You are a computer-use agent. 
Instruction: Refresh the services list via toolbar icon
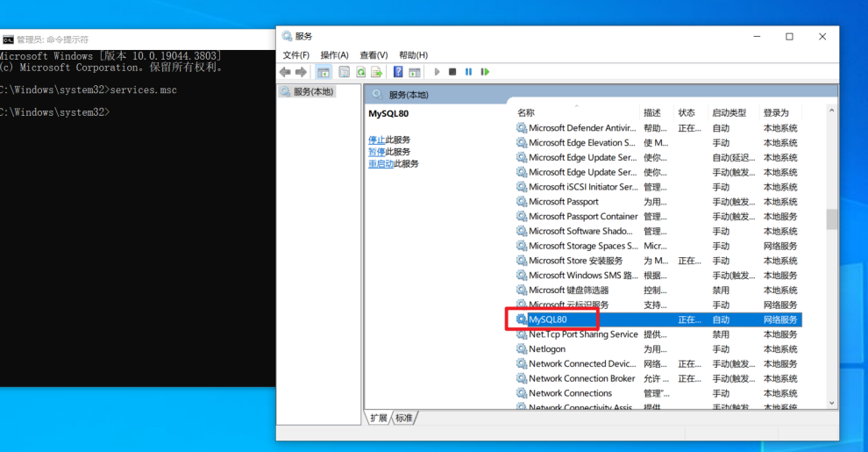pyautogui.click(x=361, y=72)
